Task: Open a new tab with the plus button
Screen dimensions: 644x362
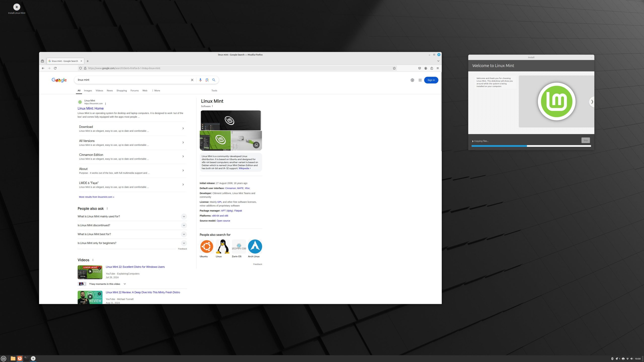Action: click(x=88, y=61)
